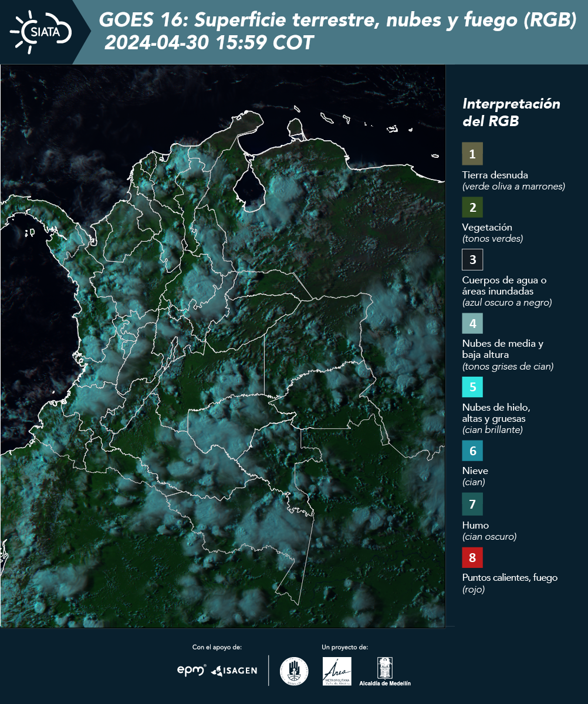The image size is (588, 704).
Task: Click the date 2024-04-30 15:59 COT
Action: [x=209, y=43]
